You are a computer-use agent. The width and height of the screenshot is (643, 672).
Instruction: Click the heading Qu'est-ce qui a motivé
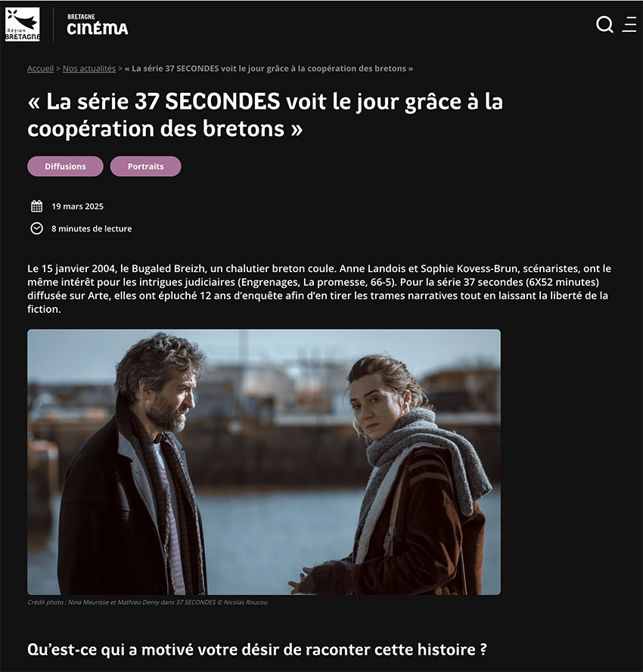pos(257,650)
